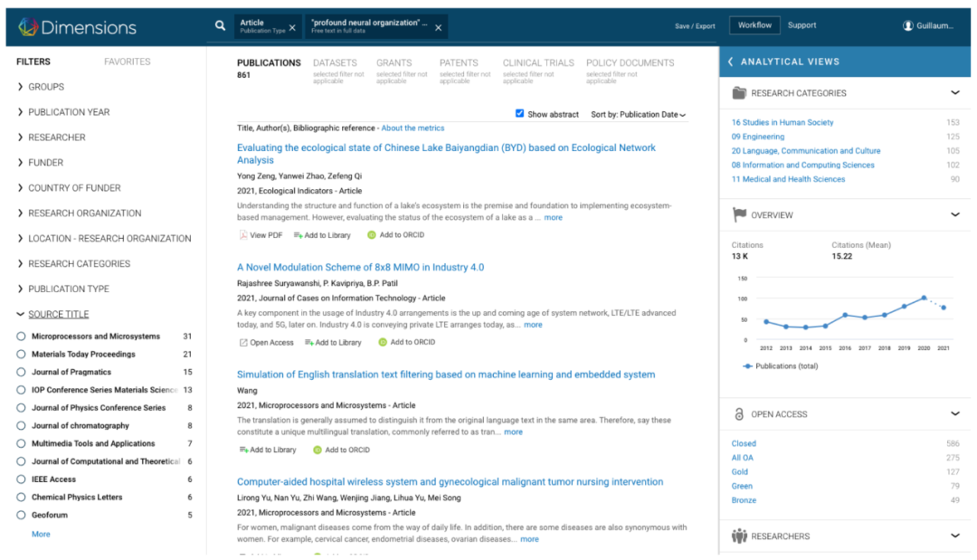Switch to the Policy Documents tab
The height and width of the screenshot is (560, 977).
coord(630,63)
